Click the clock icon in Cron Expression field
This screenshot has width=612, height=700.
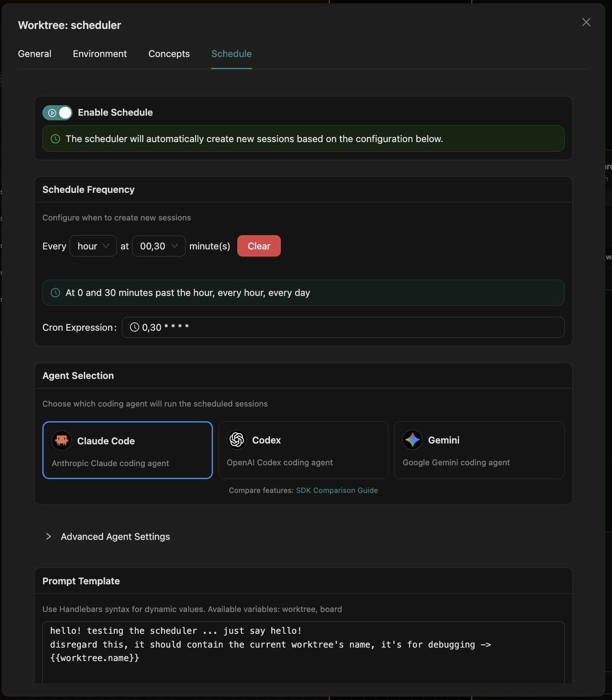click(x=134, y=327)
